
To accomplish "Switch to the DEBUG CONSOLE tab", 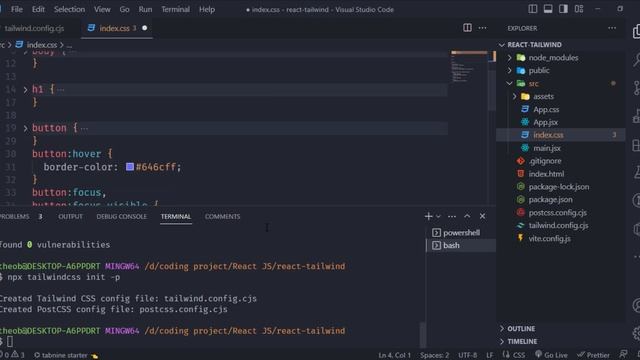I will (121, 216).
